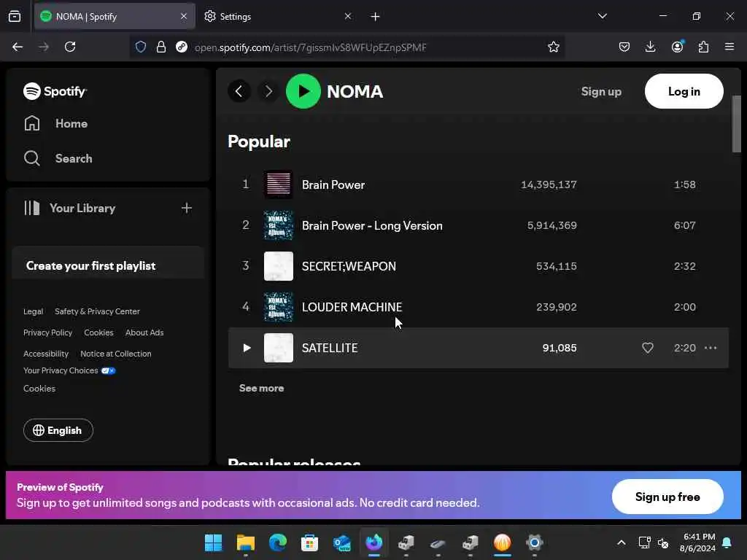Image resolution: width=747 pixels, height=560 pixels.
Task: Open Home in Spotify sidebar
Action: point(55,124)
